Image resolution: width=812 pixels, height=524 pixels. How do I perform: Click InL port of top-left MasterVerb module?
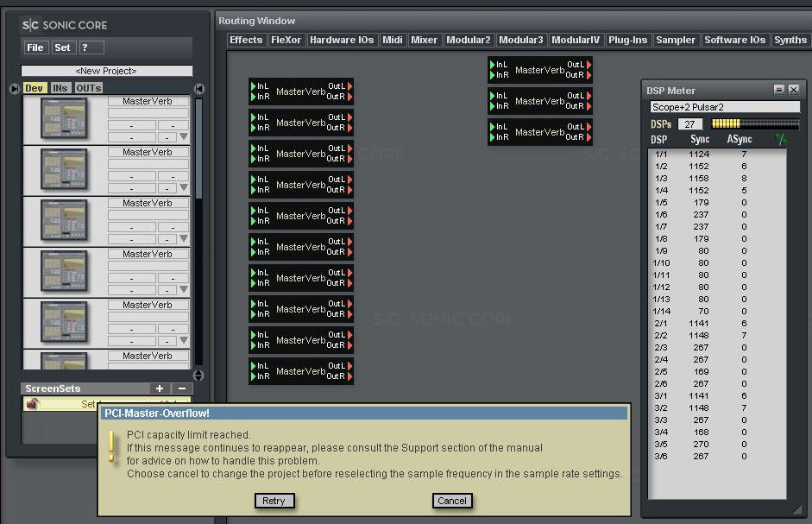point(260,86)
